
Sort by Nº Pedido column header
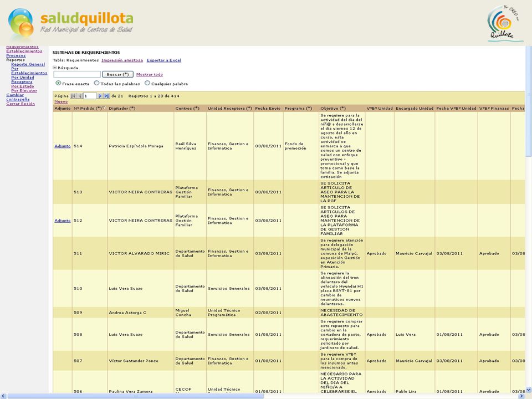[x=87, y=109]
